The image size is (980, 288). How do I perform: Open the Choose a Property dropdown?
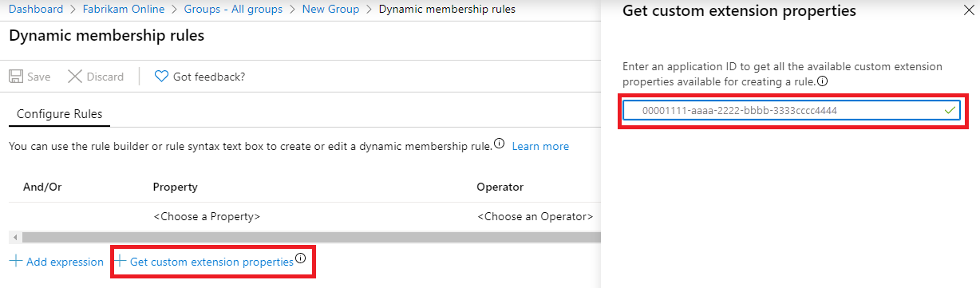207,216
